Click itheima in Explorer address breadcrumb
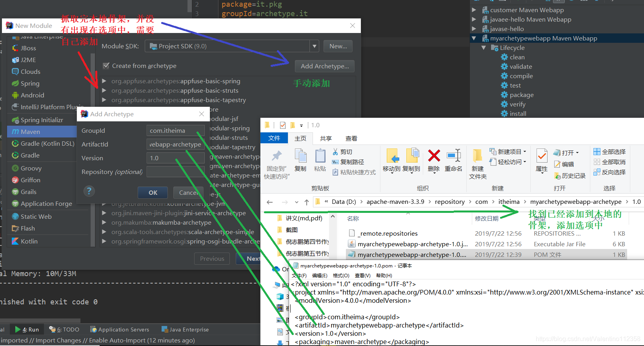The image size is (644, 346). coord(509,201)
